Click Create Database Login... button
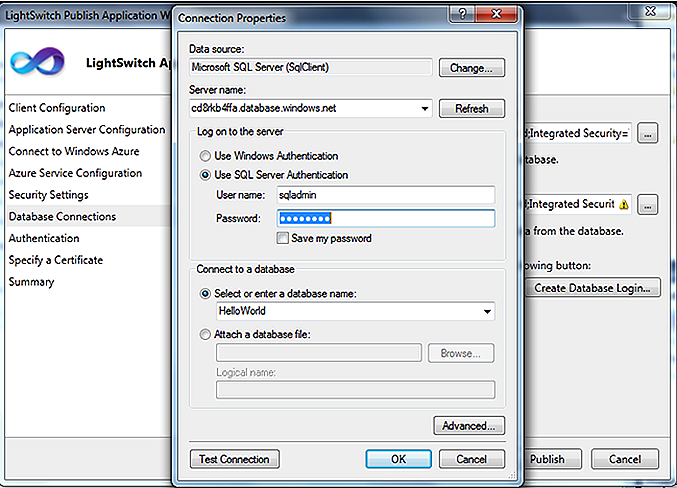This screenshot has height=488, width=677. pos(592,288)
